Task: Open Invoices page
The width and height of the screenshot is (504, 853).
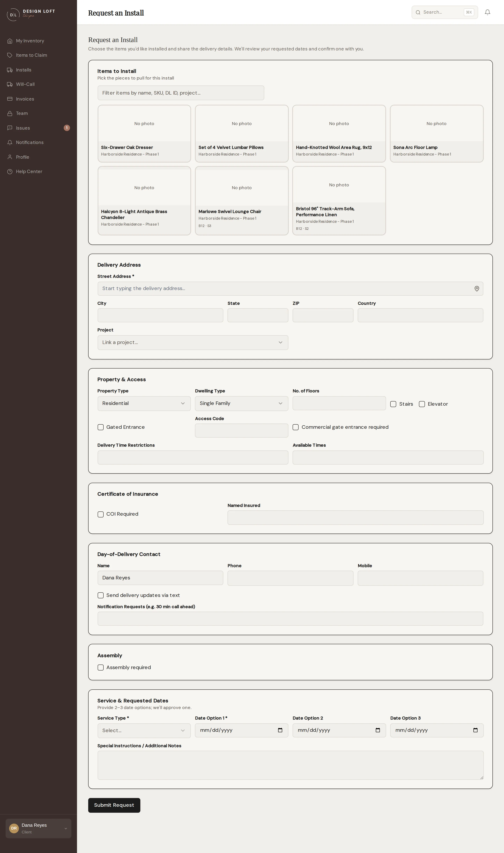Action: pos(25,99)
